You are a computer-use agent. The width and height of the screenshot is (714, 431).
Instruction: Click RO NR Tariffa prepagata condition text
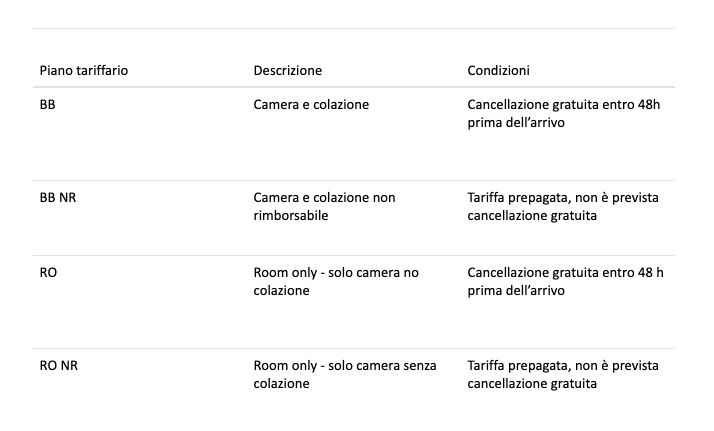click(563, 375)
